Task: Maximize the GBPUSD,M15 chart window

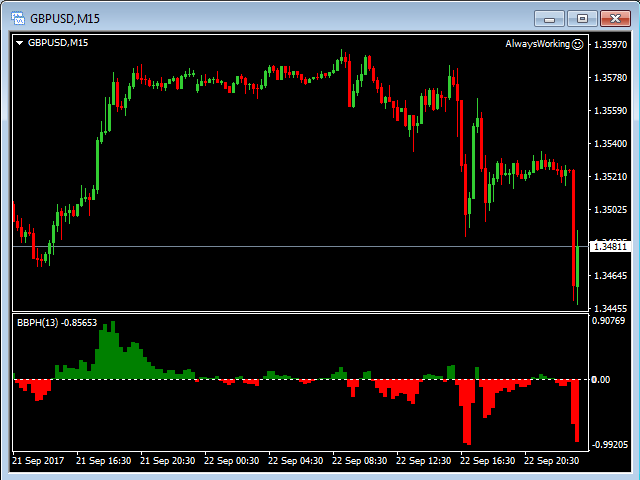Action: [x=583, y=18]
